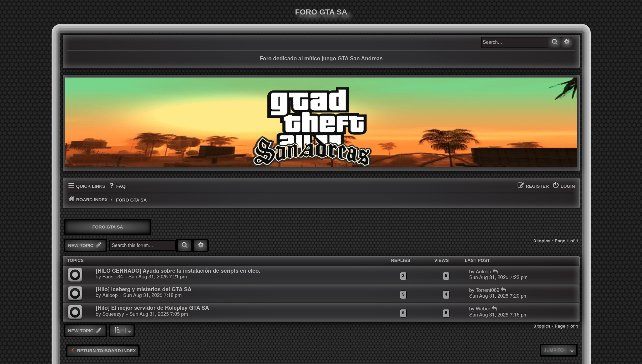Go to Board Index breadcrumb
Image resolution: width=642 pixels, height=364 pixels.
coord(88,200)
